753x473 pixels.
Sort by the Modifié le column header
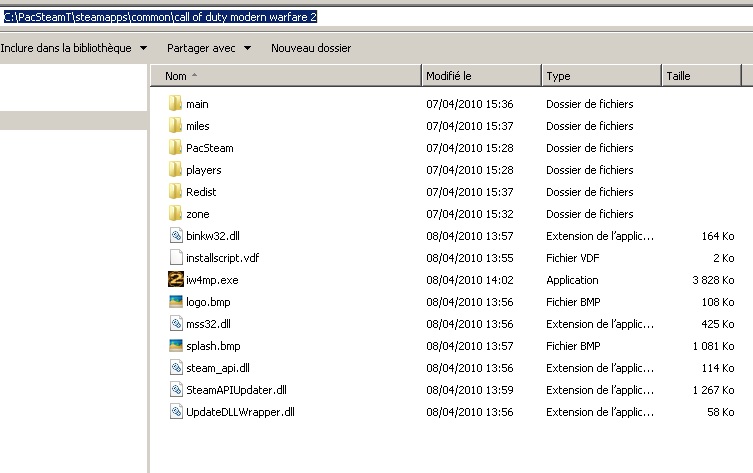(482, 76)
